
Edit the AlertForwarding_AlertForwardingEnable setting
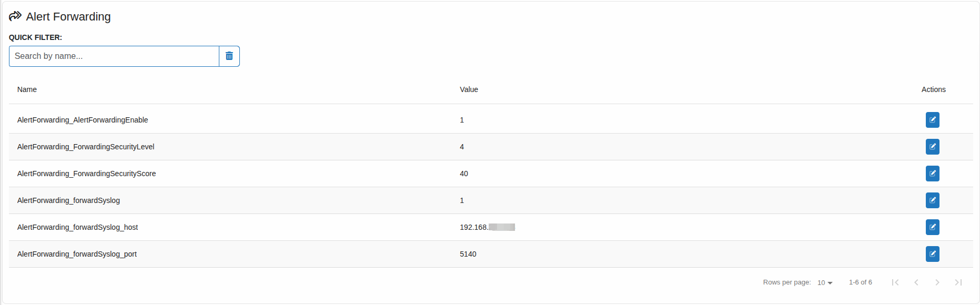coord(932,120)
